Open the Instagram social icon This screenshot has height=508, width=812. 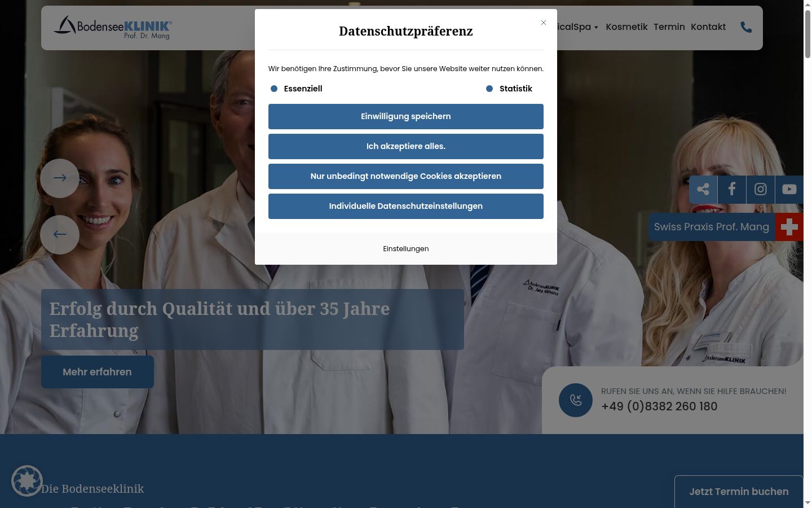coord(761,189)
